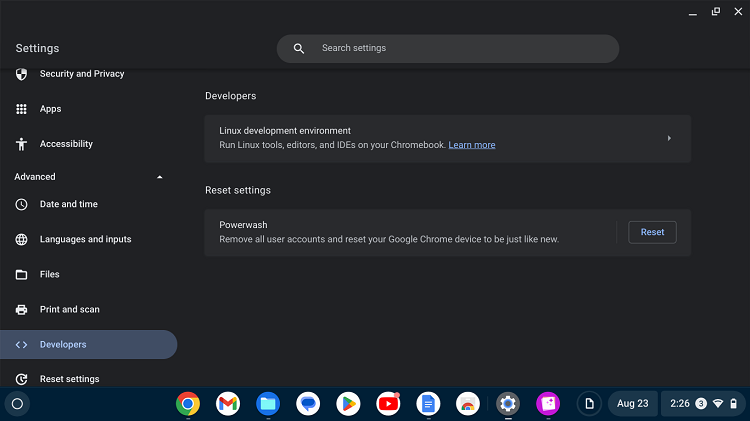This screenshot has height=421, width=750.
Task: Open Google Chrome from the shelf
Action: pyautogui.click(x=187, y=404)
